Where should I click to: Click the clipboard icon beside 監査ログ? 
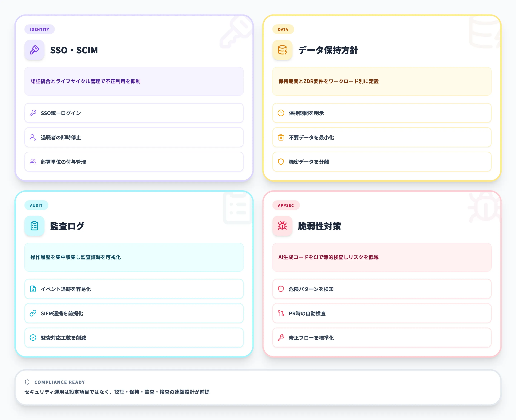tap(34, 226)
